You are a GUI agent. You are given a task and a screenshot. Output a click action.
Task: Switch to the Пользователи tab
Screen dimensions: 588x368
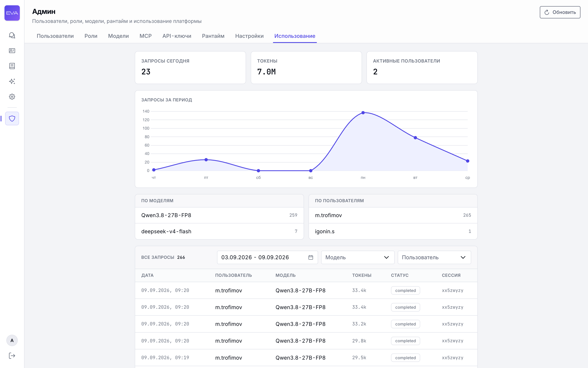pyautogui.click(x=55, y=36)
